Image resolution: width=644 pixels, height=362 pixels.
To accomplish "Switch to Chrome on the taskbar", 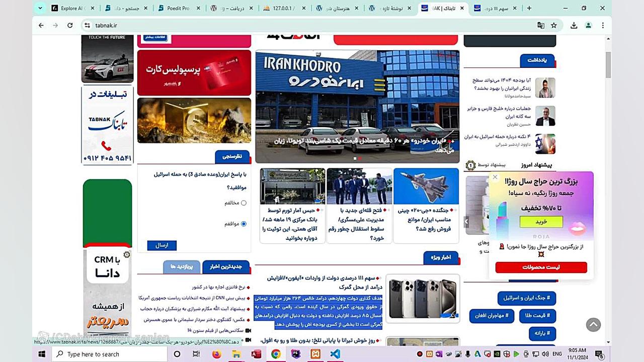I will click(x=276, y=354).
